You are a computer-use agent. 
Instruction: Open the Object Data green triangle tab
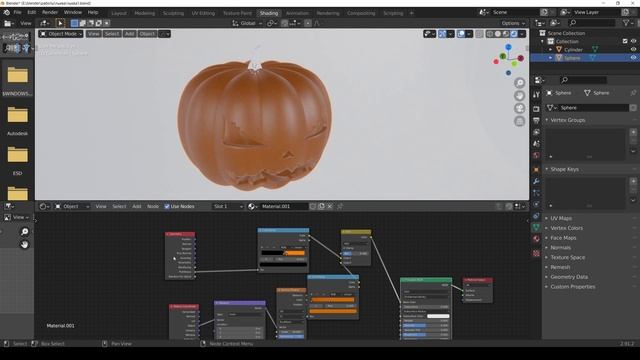536,227
